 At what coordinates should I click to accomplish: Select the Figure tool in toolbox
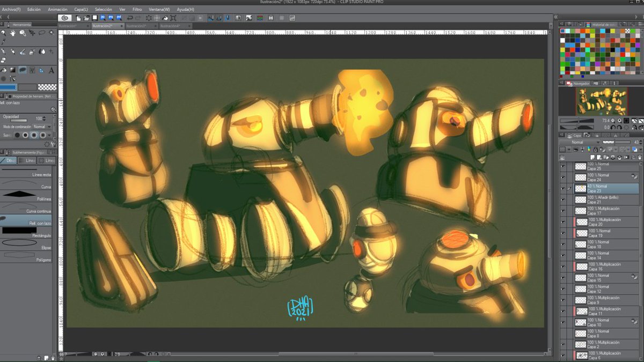pyautogui.click(x=23, y=70)
